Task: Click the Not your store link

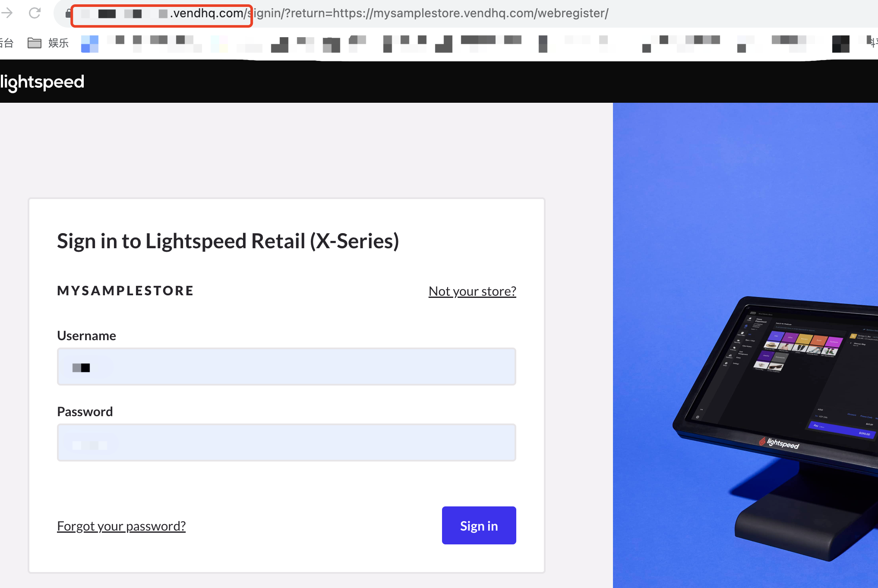Action: coord(472,291)
